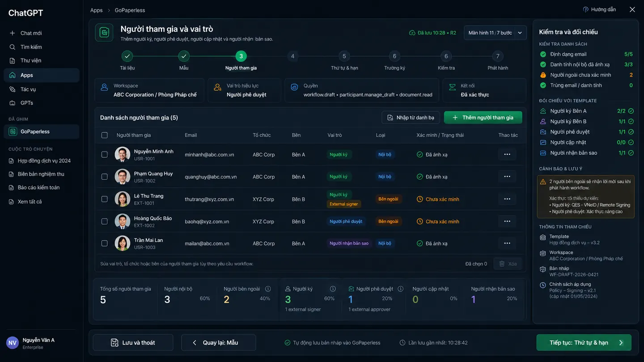Toggle the select-all checkbox in table header
Viewport: 644px width, 362px height.
tap(104, 135)
